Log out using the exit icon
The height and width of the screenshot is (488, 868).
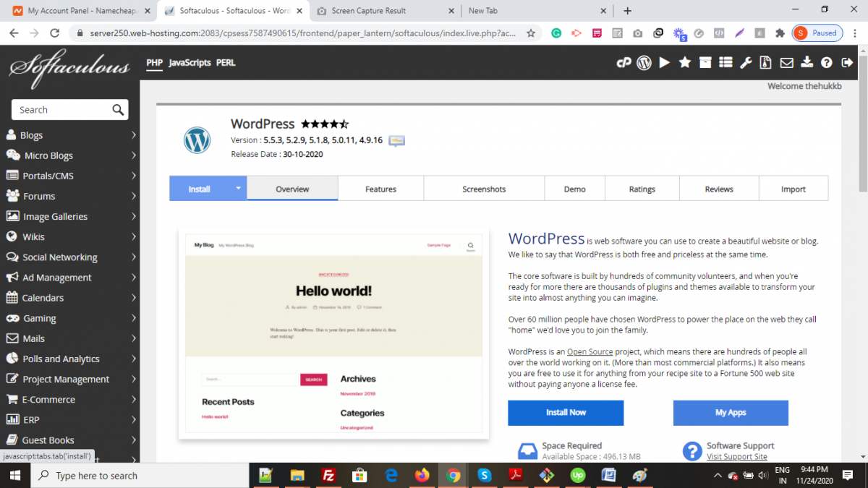click(846, 63)
